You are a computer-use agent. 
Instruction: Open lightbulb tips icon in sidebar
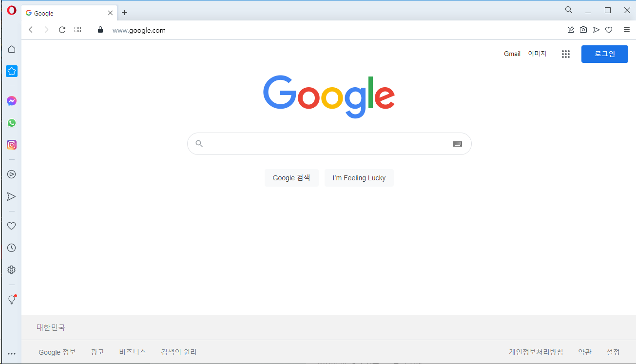(x=12, y=300)
